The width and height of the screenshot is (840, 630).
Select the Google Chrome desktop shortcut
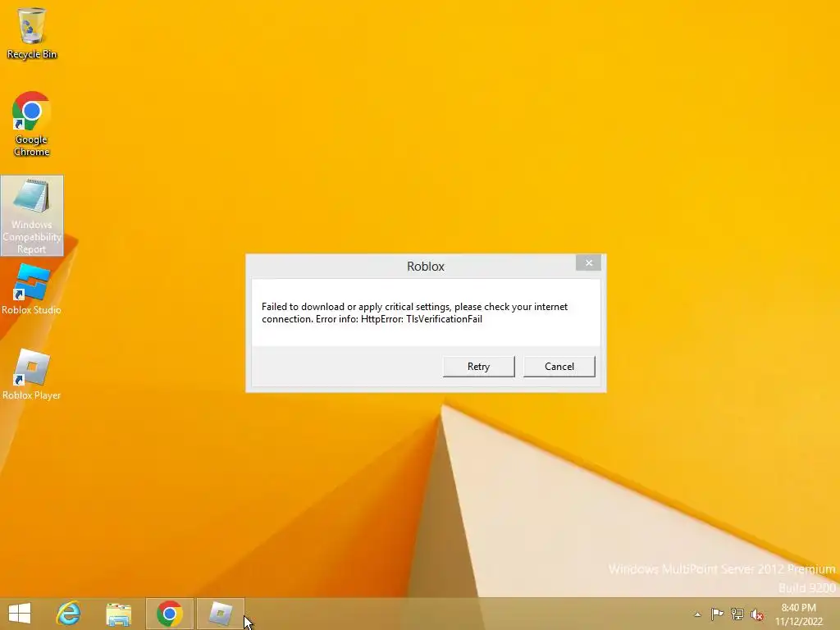[x=32, y=124]
